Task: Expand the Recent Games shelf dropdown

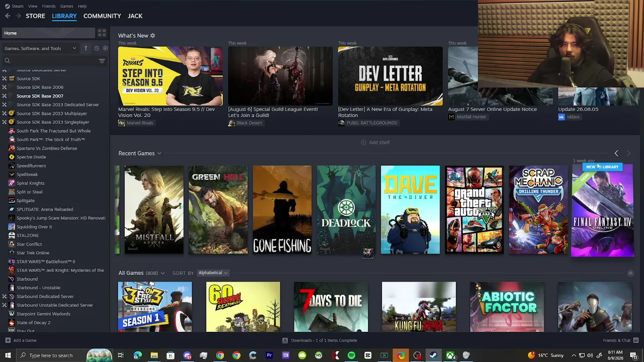Action: (x=159, y=153)
